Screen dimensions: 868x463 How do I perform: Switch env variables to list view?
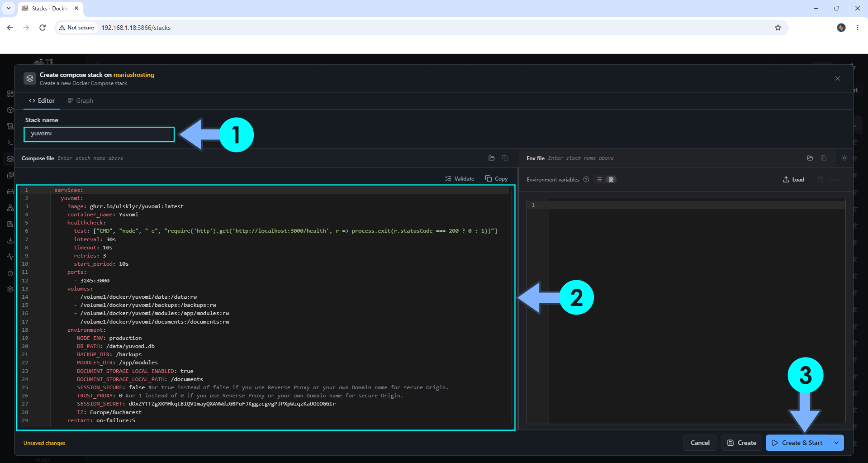click(x=599, y=180)
